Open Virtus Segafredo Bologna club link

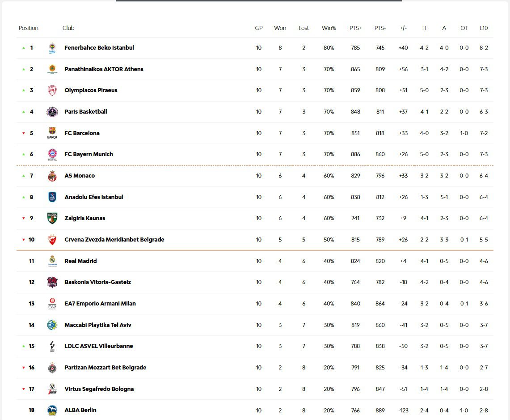[x=99, y=389]
